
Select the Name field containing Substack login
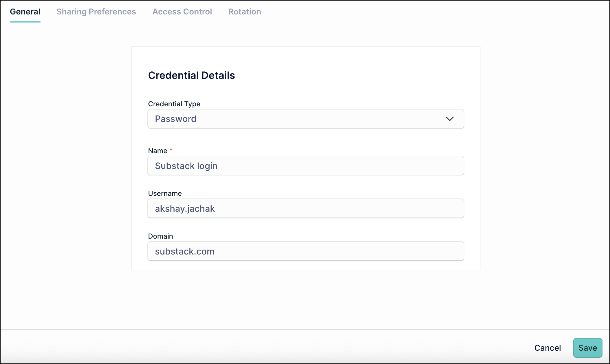pyautogui.click(x=306, y=166)
